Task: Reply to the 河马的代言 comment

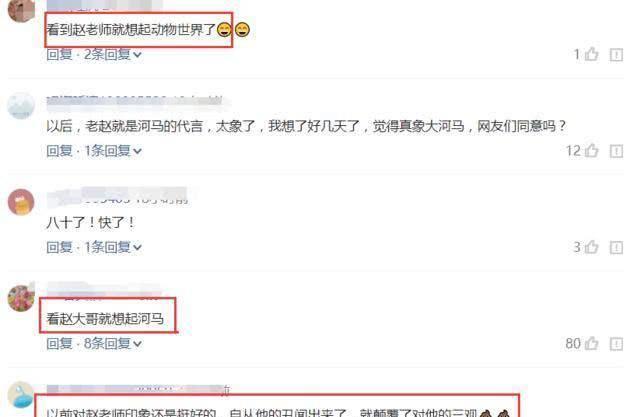Action: [x=59, y=151]
